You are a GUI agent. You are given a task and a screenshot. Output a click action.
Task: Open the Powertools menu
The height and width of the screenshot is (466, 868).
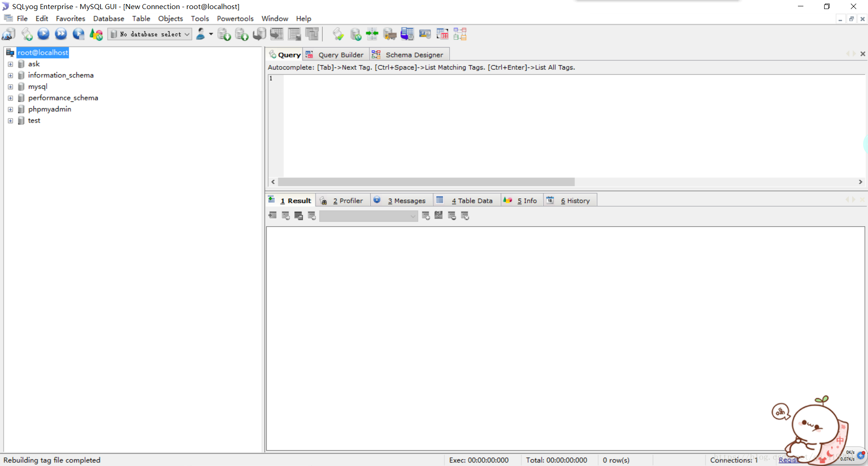[235, 19]
